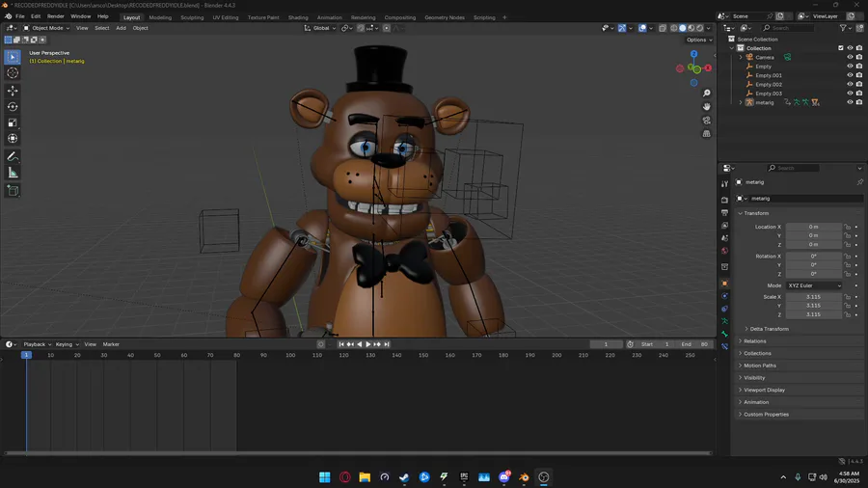Activate the Select Box tool
868x488 pixels.
tap(13, 57)
